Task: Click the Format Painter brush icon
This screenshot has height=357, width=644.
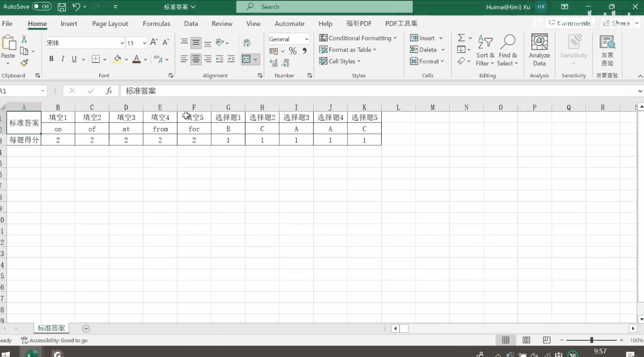Action: [24, 63]
